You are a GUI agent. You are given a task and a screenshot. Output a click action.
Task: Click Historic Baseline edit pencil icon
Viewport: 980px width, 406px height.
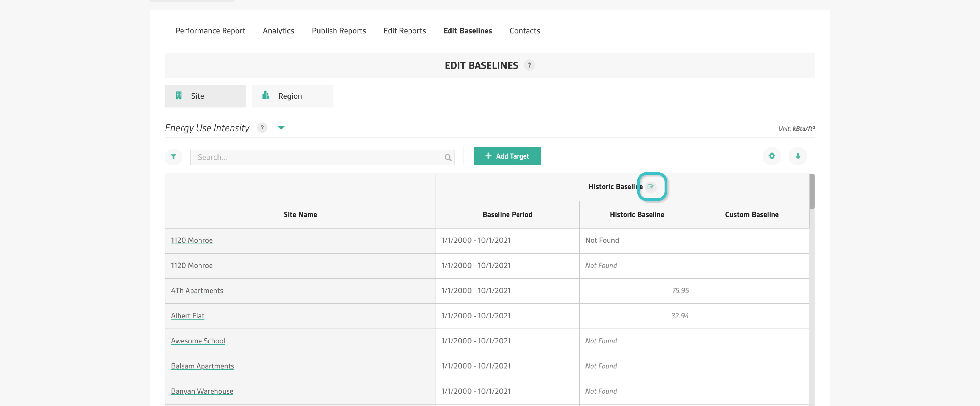pyautogui.click(x=651, y=187)
